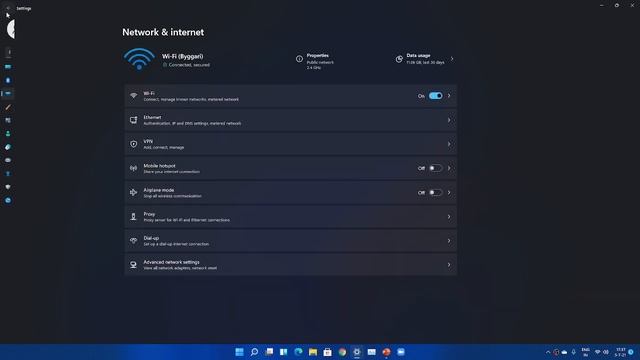The height and width of the screenshot is (360, 640).
Task: Turn off the Wi-Fi toggle
Action: pos(436,96)
